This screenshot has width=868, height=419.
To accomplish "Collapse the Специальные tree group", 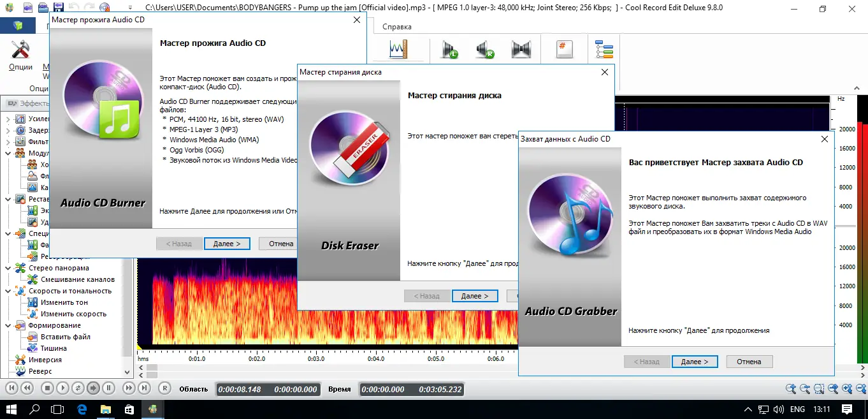I will (8, 233).
